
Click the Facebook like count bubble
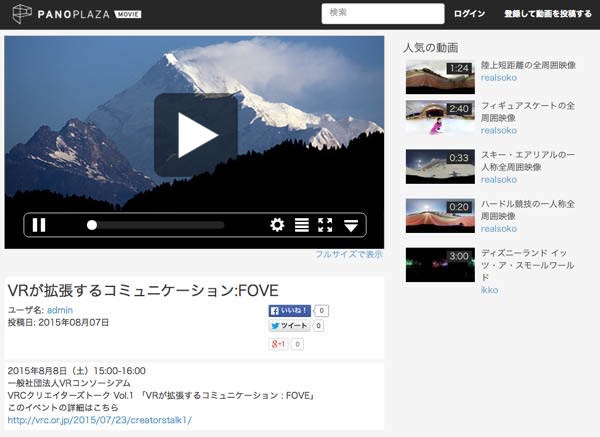tap(321, 311)
